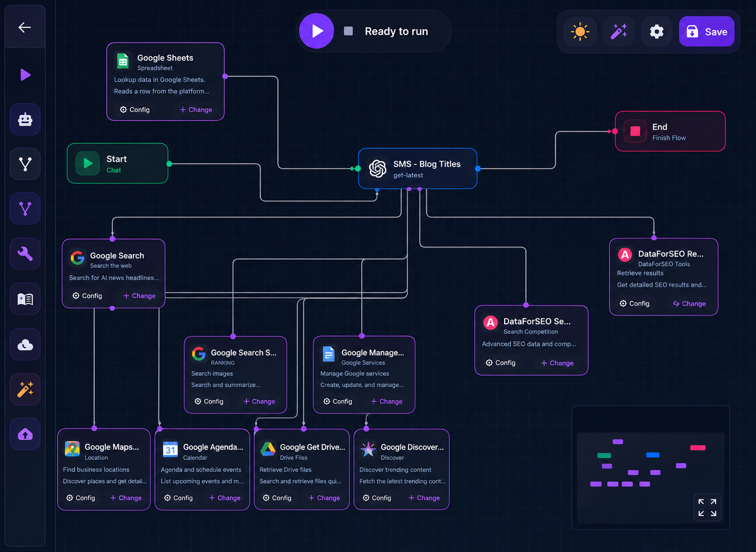Click the pink End block in the minimap
Image resolution: width=756 pixels, height=552 pixels.
[x=698, y=448]
